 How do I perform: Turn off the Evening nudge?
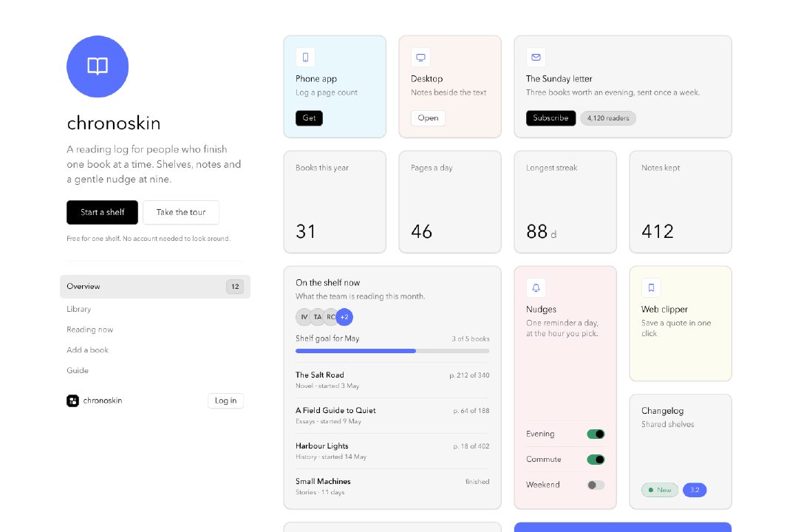(x=596, y=434)
